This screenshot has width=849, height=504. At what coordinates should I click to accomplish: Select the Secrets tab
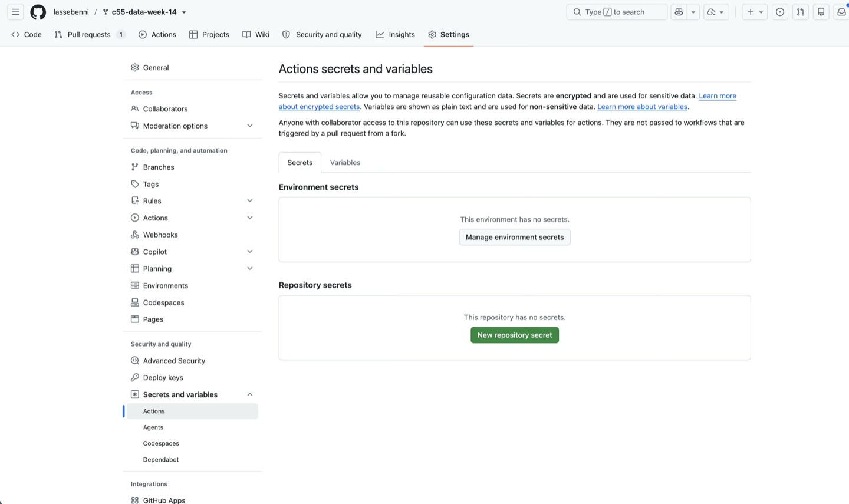[300, 163]
